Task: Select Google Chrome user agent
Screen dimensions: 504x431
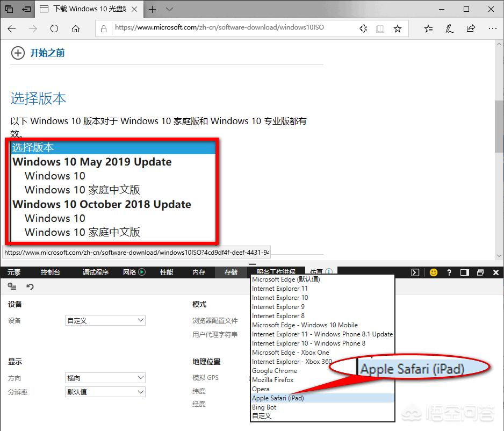Action: click(275, 371)
